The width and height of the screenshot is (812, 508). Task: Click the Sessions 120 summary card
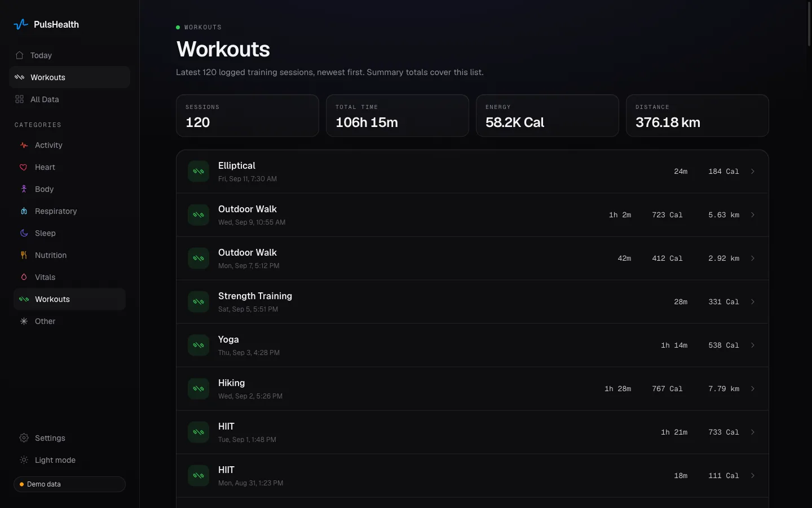(x=248, y=116)
